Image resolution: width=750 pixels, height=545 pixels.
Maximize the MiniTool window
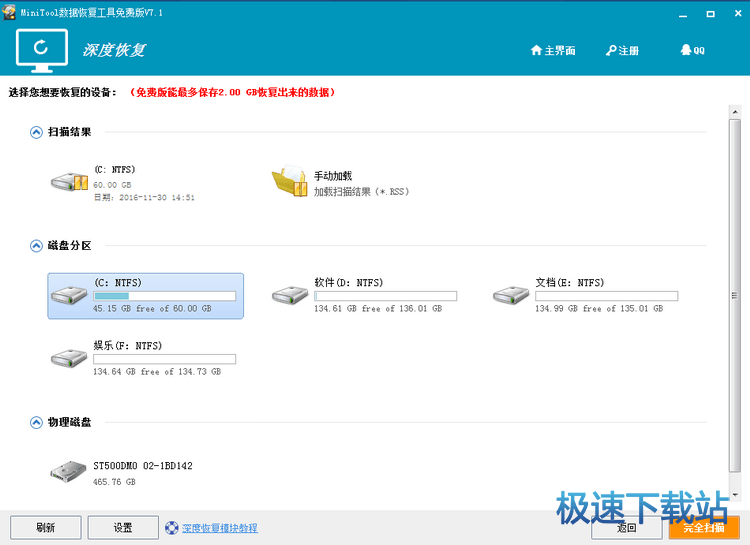(x=711, y=14)
